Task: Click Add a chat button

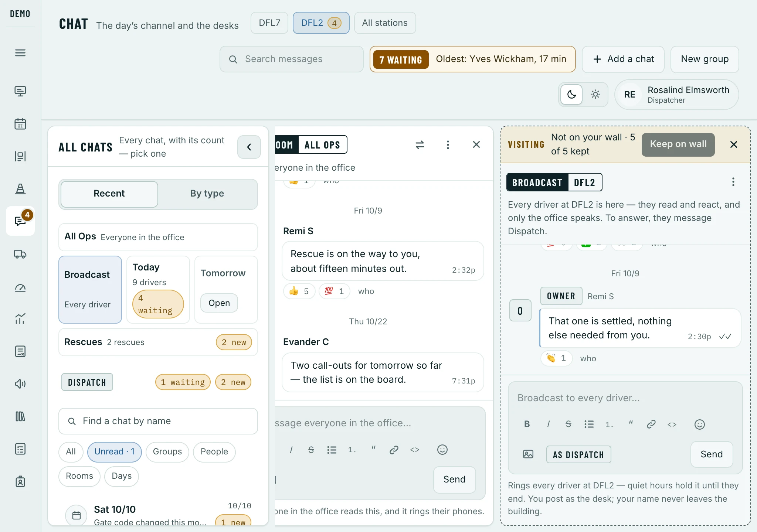Action: click(623, 59)
